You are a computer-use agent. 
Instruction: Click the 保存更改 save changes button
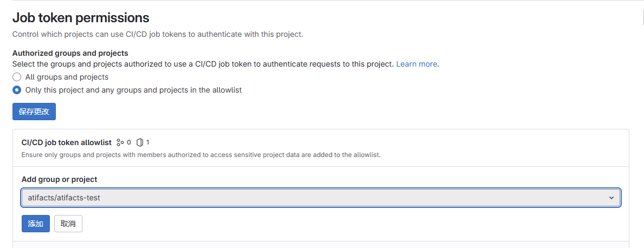pos(34,112)
